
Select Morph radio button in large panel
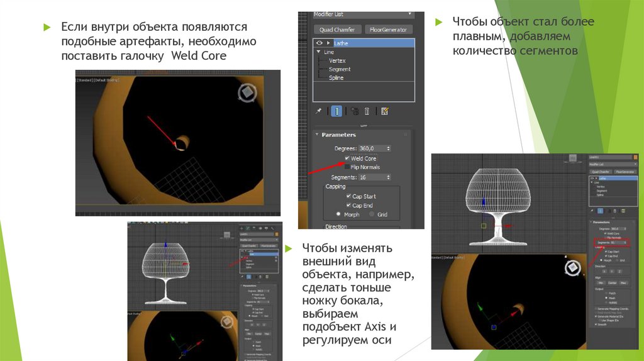pos(338,214)
